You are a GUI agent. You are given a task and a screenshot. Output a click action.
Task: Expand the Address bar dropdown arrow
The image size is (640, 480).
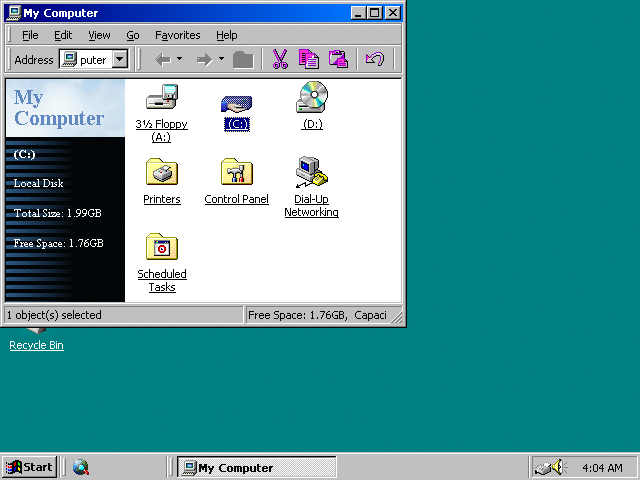tap(120, 60)
